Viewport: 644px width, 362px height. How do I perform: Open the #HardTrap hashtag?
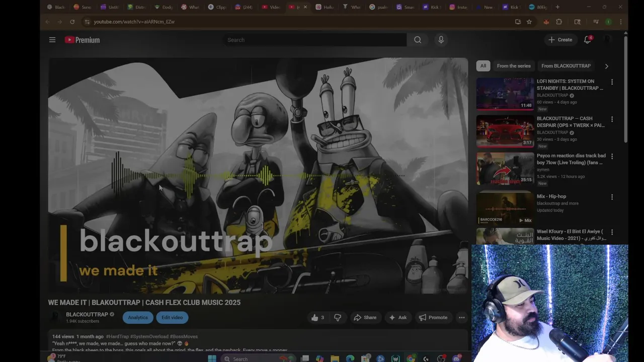pyautogui.click(x=117, y=336)
